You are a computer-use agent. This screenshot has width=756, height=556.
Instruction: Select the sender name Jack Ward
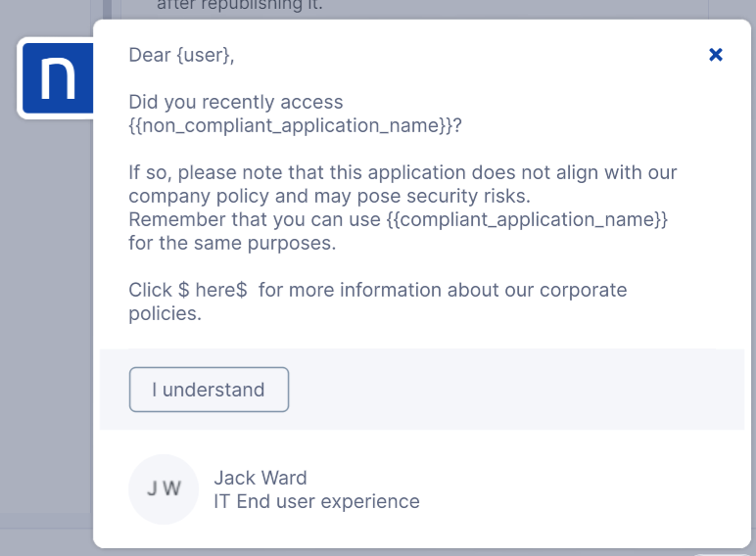coord(260,478)
